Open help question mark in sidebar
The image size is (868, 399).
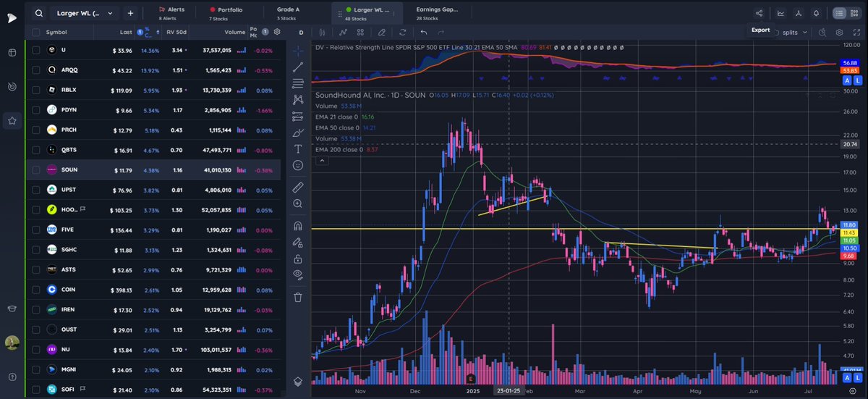12,377
